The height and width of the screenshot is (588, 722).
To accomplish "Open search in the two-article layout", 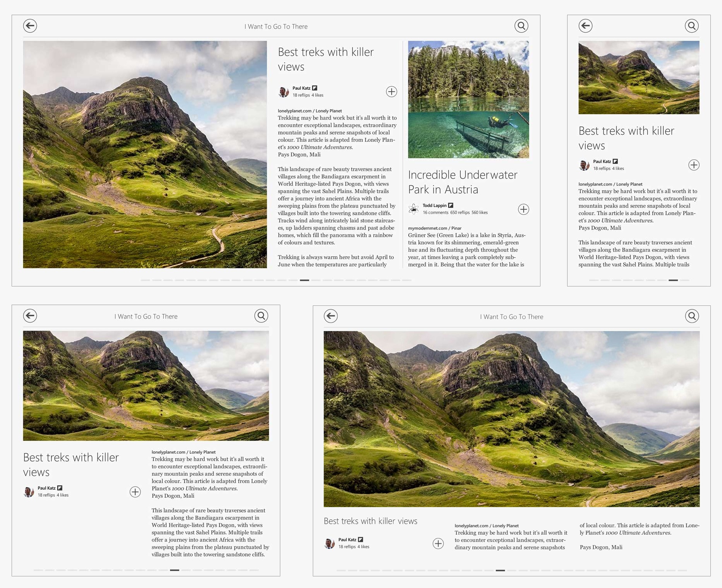I will [x=521, y=26].
